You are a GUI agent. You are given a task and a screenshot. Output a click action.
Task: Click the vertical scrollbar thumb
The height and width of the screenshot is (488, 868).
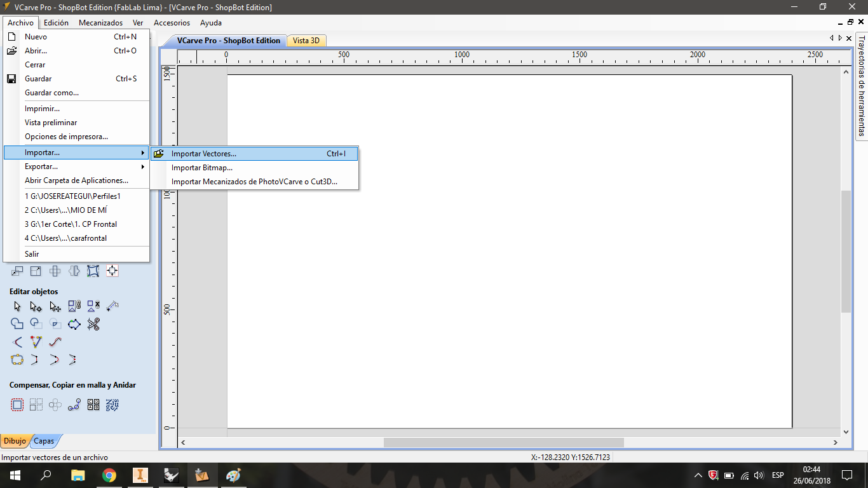(x=846, y=251)
